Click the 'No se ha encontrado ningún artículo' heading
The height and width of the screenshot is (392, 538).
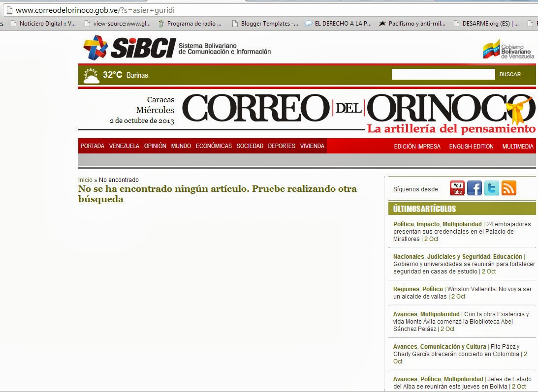[218, 194]
